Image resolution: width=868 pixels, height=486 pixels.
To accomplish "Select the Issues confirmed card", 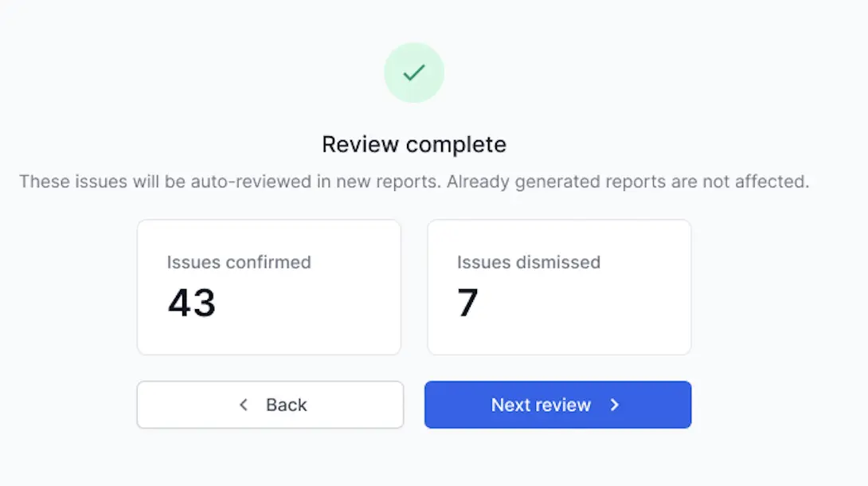I will coord(269,287).
